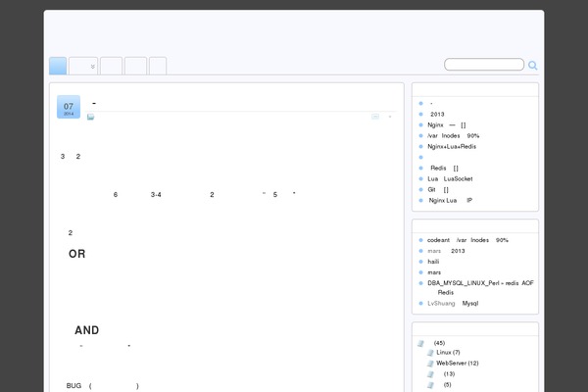The image size is (588, 392).
Task: Open the Linux (7) category
Action: [448, 353]
